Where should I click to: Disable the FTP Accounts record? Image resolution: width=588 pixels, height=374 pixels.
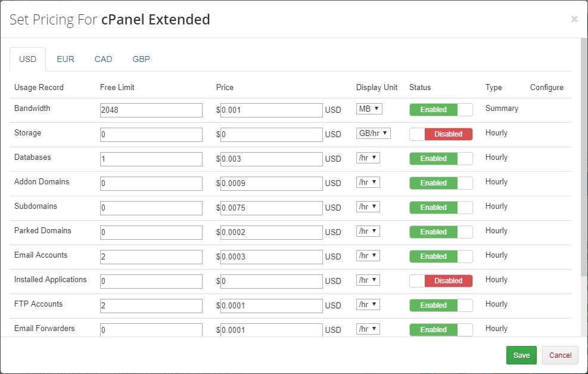441,305
